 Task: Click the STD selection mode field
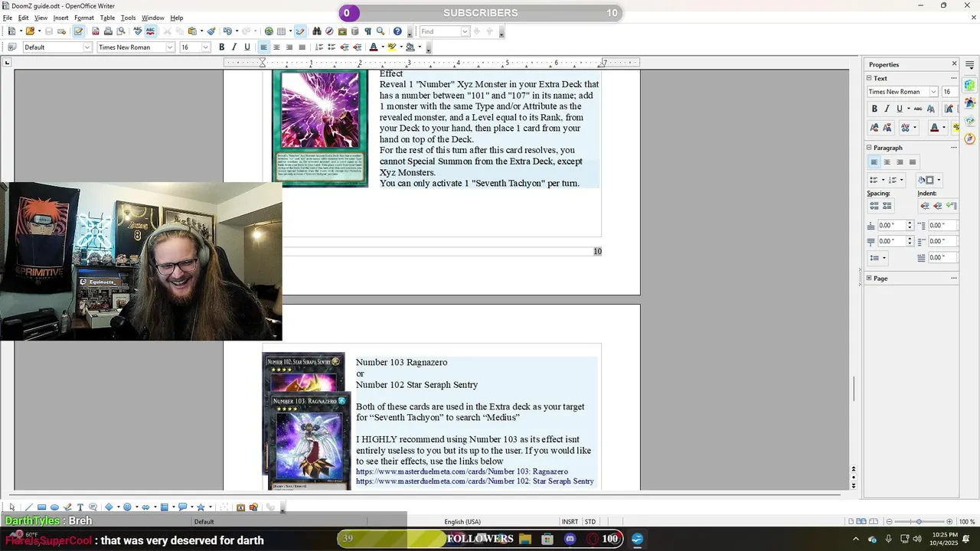[x=590, y=522]
